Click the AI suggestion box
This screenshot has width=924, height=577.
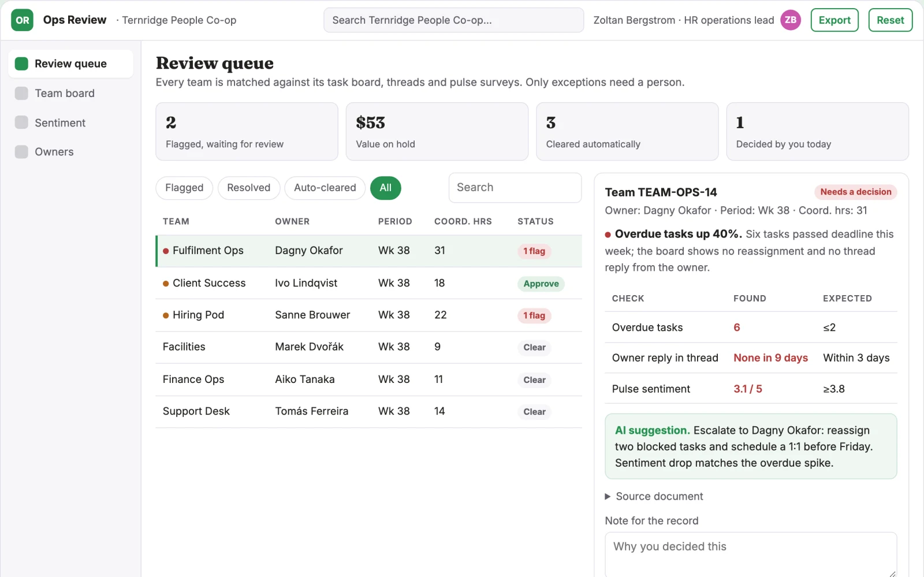[x=751, y=446]
